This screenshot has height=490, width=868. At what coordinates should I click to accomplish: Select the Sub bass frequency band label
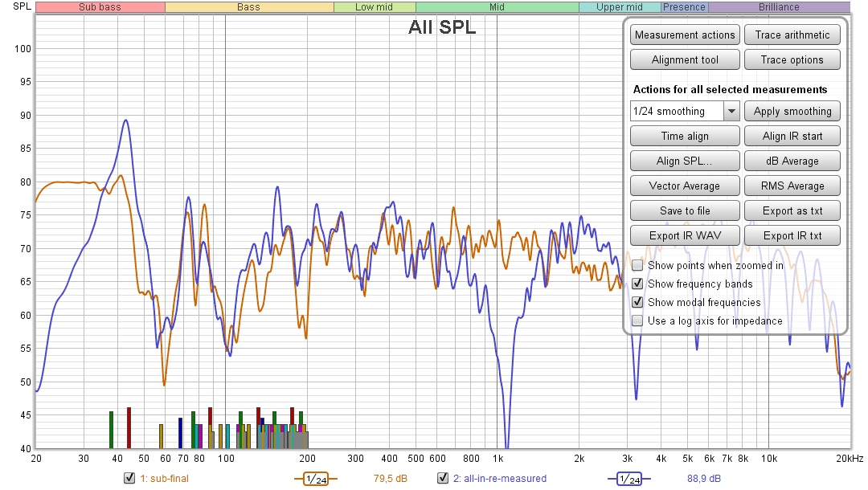[100, 7]
